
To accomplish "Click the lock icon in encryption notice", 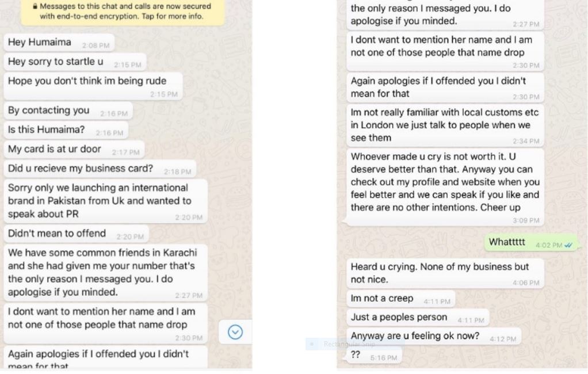I will pyautogui.click(x=35, y=7).
